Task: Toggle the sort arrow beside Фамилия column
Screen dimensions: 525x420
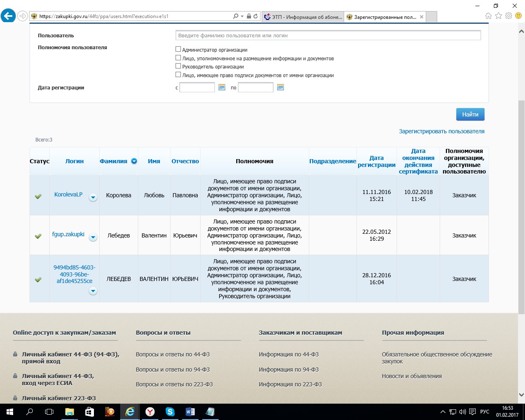Action: [134, 161]
